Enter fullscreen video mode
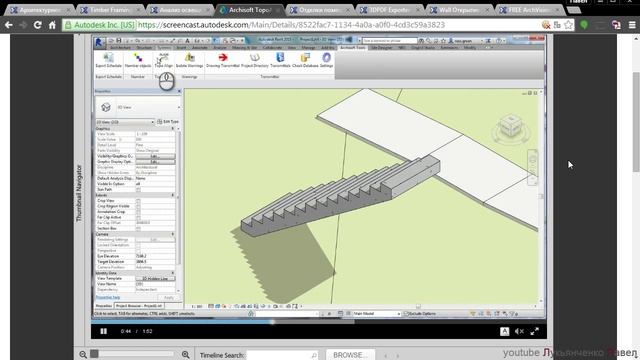The height and width of the screenshot is (360, 640). (534, 331)
